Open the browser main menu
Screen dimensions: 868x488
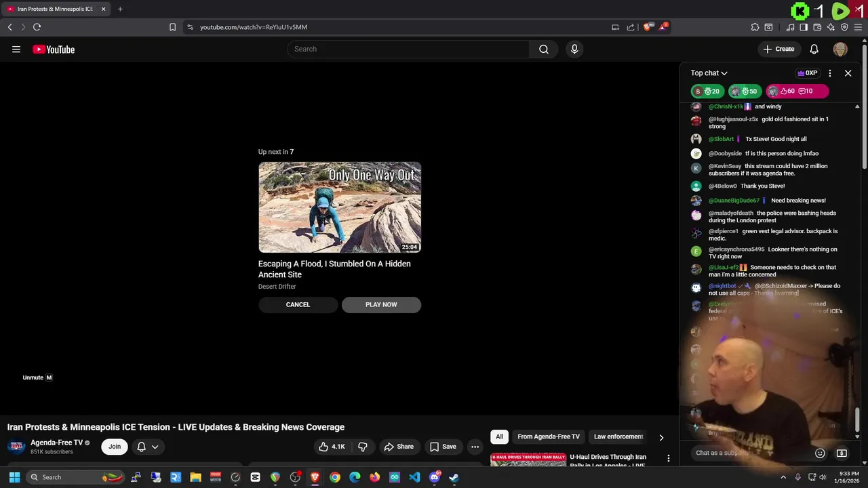point(858,27)
